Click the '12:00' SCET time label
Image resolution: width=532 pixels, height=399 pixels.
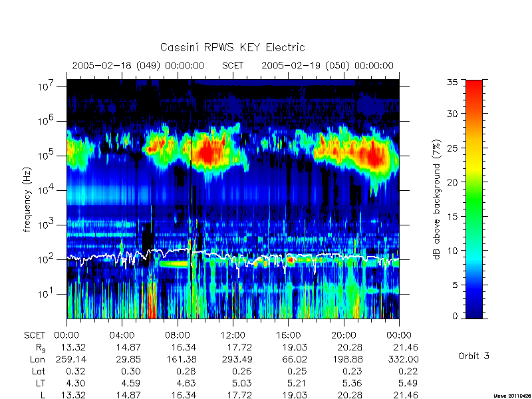233,335
